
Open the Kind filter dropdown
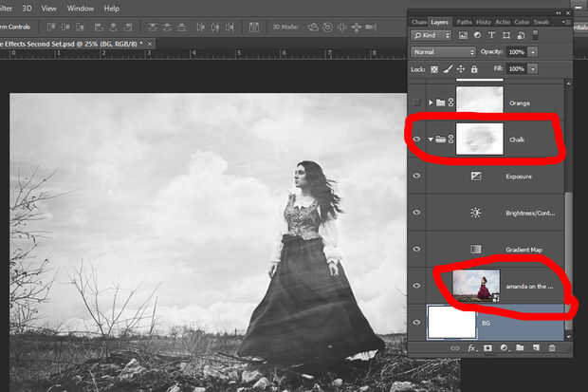432,35
